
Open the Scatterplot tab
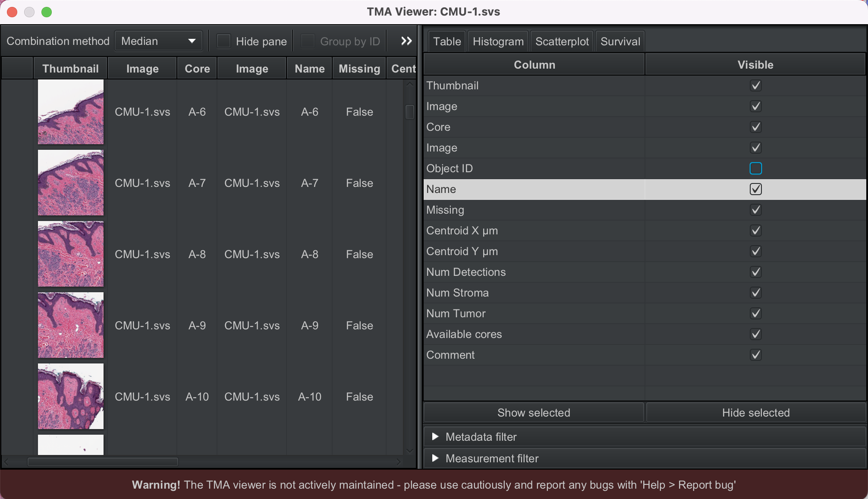[561, 41]
